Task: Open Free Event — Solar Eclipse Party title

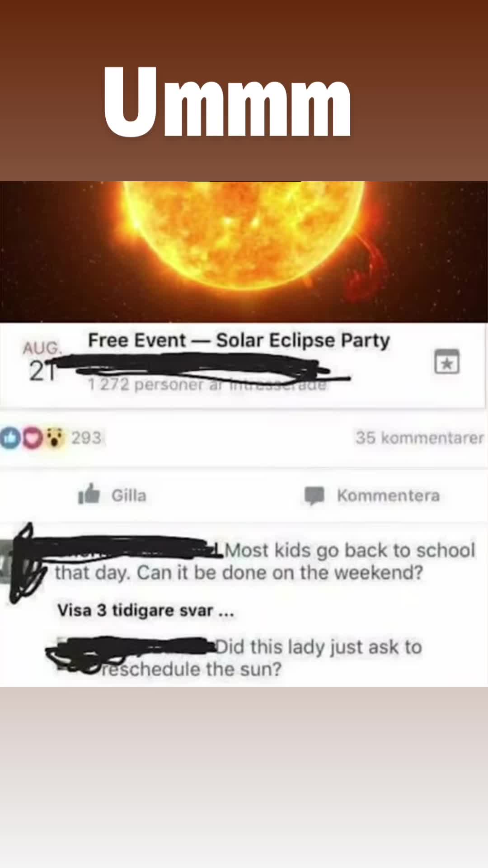Action: point(239,340)
